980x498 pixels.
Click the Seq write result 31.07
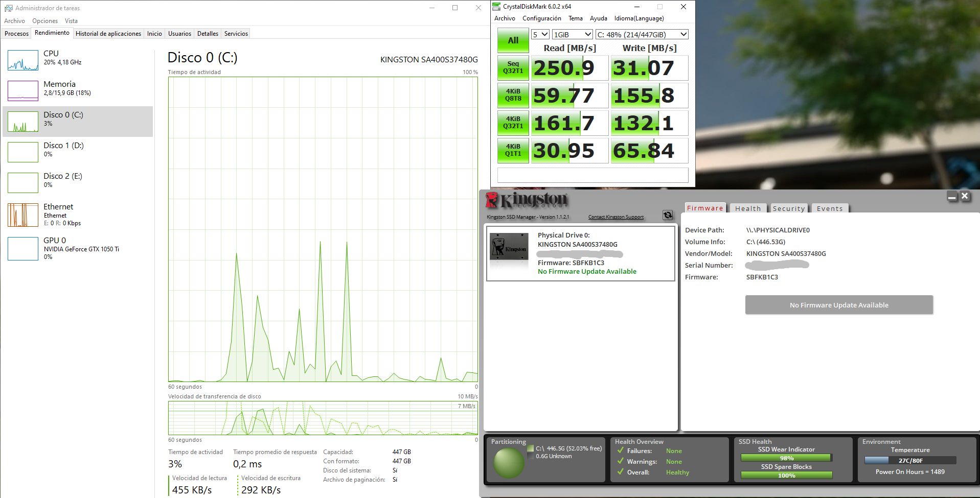point(650,68)
